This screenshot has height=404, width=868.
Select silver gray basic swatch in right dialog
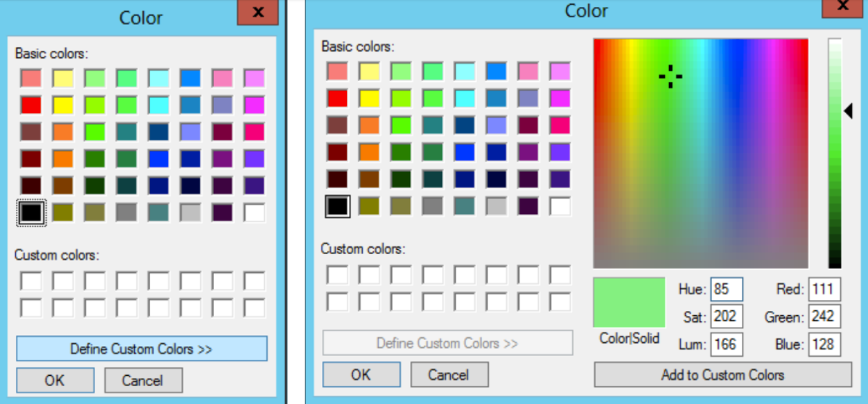[x=496, y=206]
